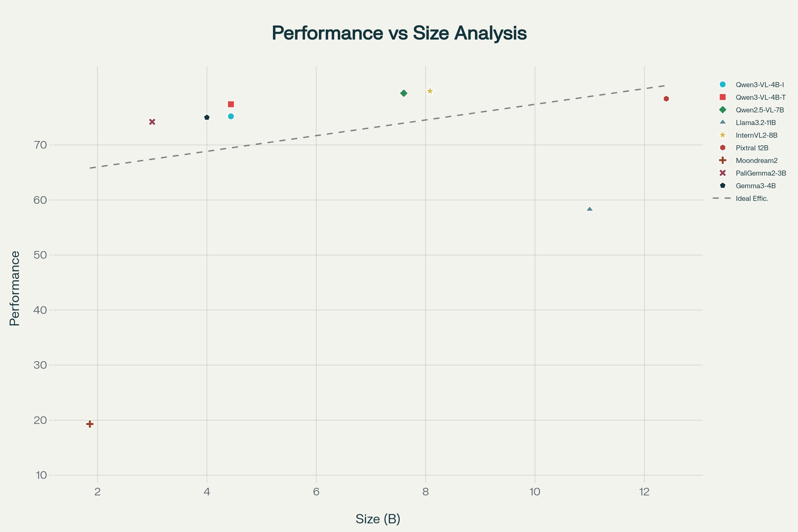798x532 pixels.
Task: Click the PaliGemma2-3B legend marker swatch
Action: pos(723,173)
